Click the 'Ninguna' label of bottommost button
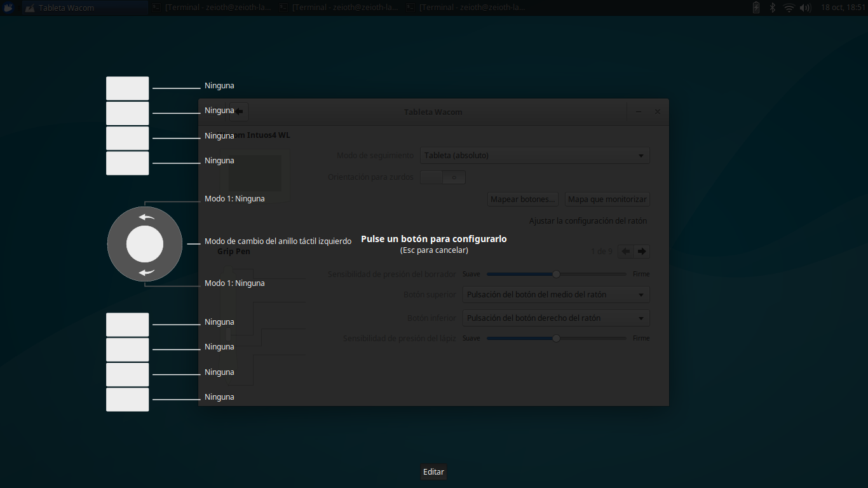The height and width of the screenshot is (488, 868). pos(219,397)
